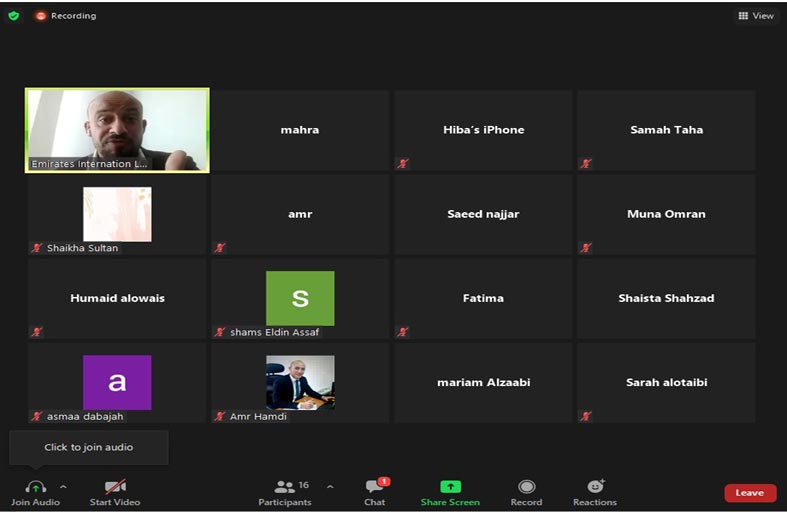The image size is (787, 512).
Task: Click the 'Click to join audio' tooltip
Action: pyautogui.click(x=89, y=447)
